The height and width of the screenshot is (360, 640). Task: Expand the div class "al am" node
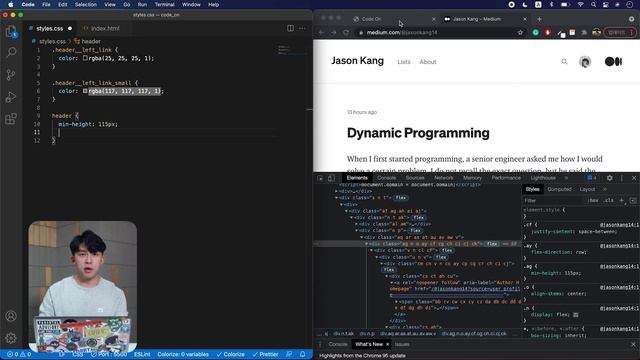coord(356,224)
